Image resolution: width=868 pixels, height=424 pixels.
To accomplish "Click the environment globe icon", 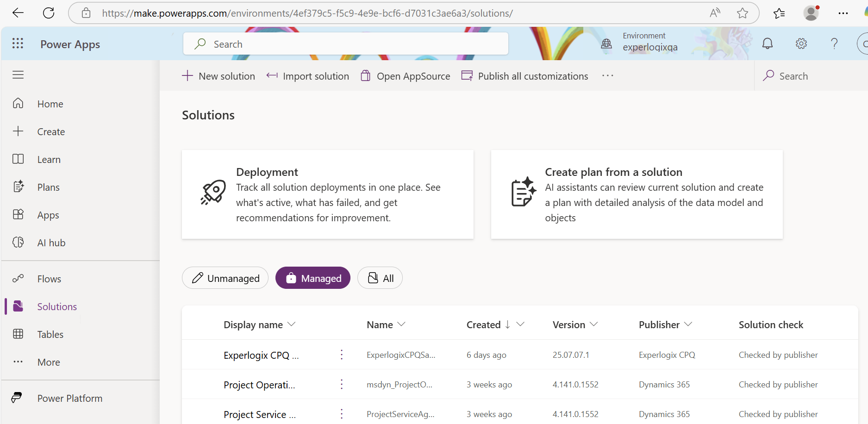I will coord(606,44).
